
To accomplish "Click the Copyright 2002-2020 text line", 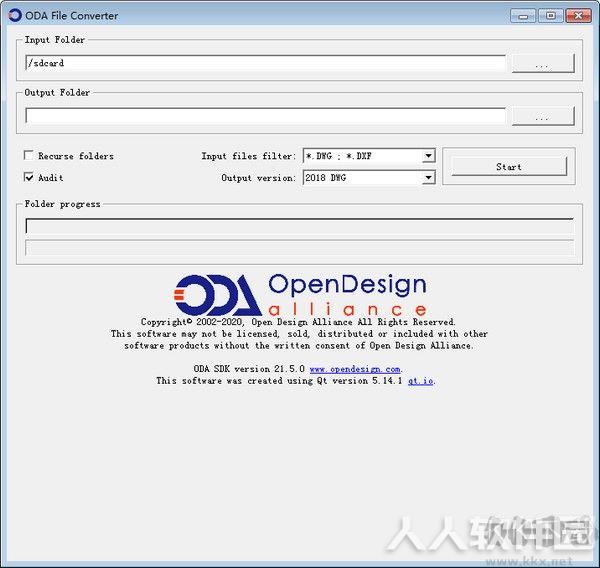I will pos(298,322).
